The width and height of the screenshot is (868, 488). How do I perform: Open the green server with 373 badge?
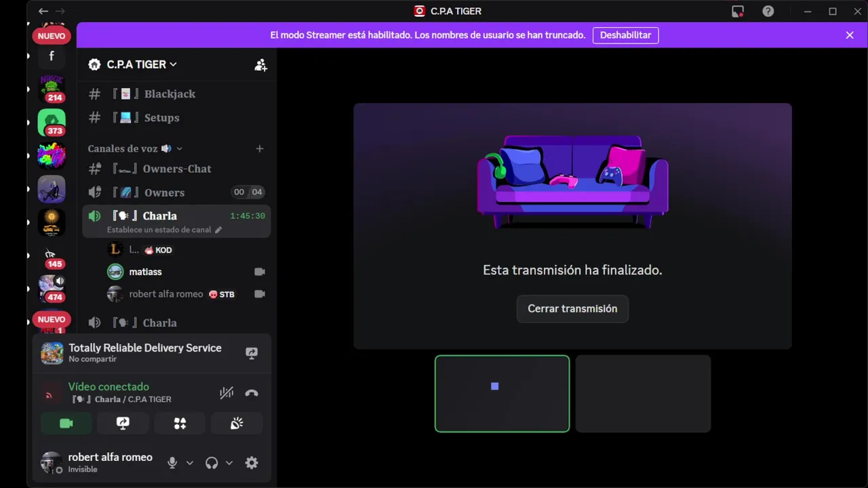pos(52,122)
